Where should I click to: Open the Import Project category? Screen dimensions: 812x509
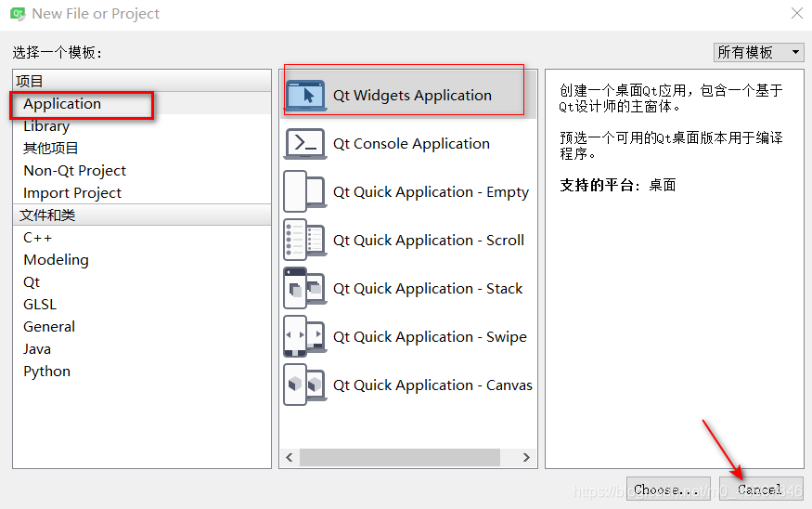[72, 193]
